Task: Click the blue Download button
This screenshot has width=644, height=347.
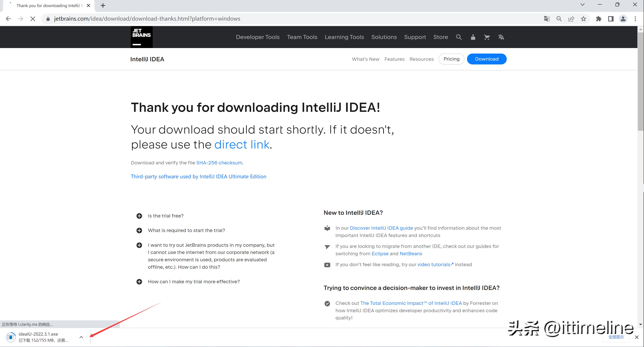Action: (486, 59)
